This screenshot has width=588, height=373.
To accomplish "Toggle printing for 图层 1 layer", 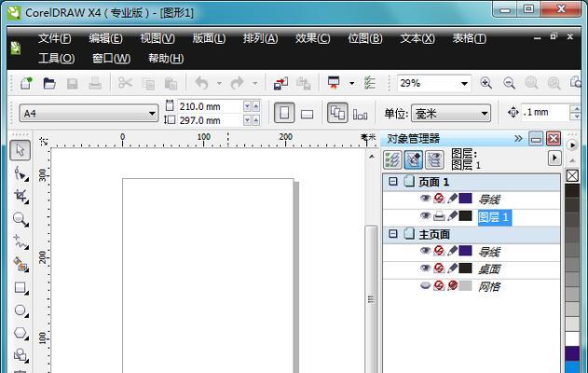I will point(439,216).
